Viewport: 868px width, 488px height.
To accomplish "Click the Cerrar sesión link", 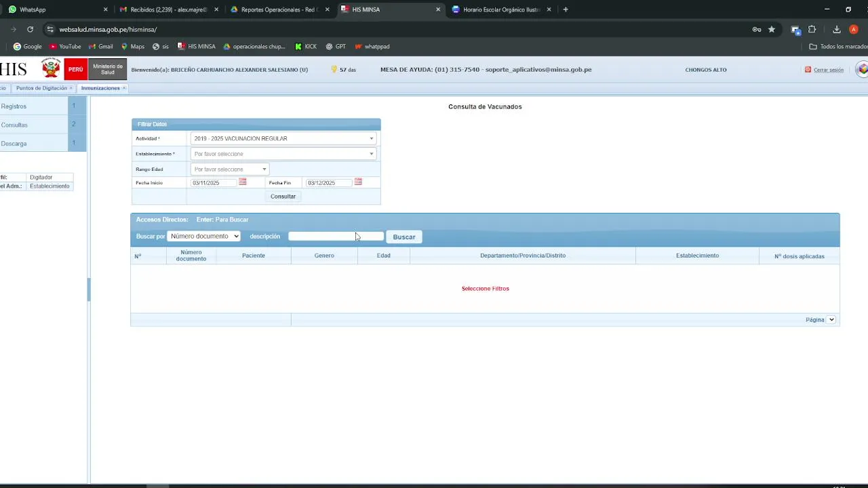I will 828,70.
